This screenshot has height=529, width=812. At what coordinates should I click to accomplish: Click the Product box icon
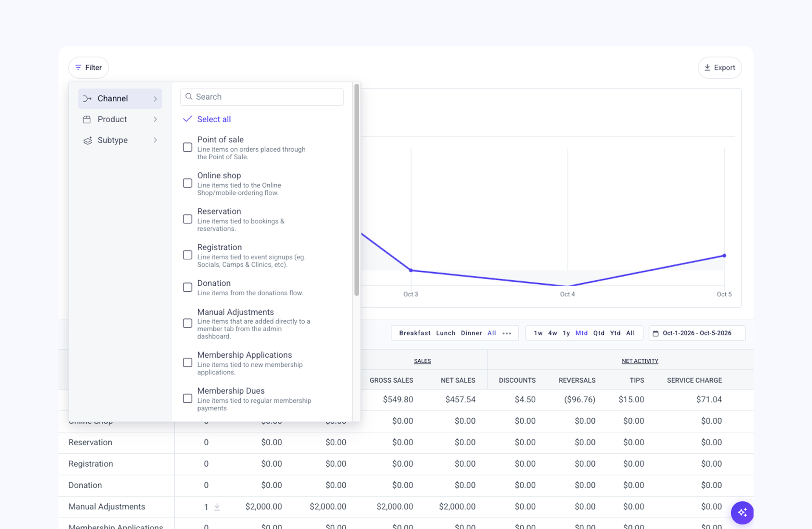[x=87, y=119]
